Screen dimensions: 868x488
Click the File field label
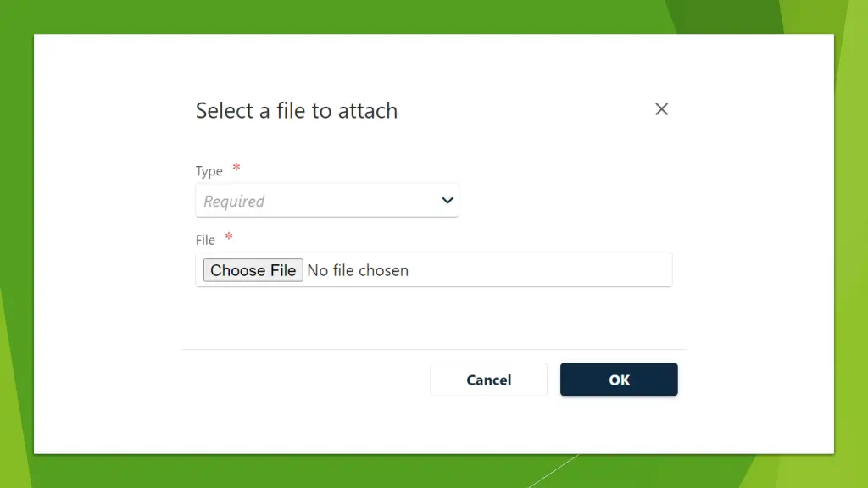[x=205, y=240]
